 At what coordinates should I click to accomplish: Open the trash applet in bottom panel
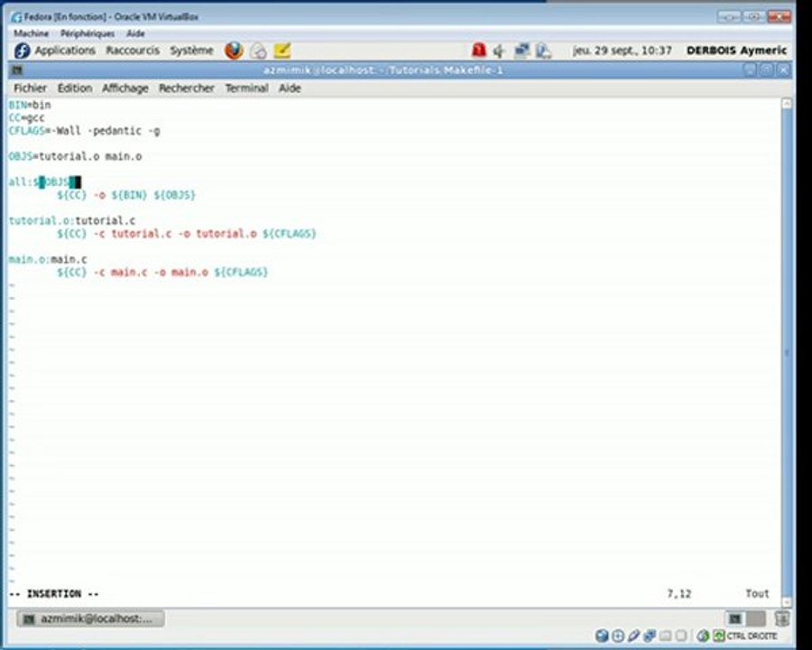782,618
